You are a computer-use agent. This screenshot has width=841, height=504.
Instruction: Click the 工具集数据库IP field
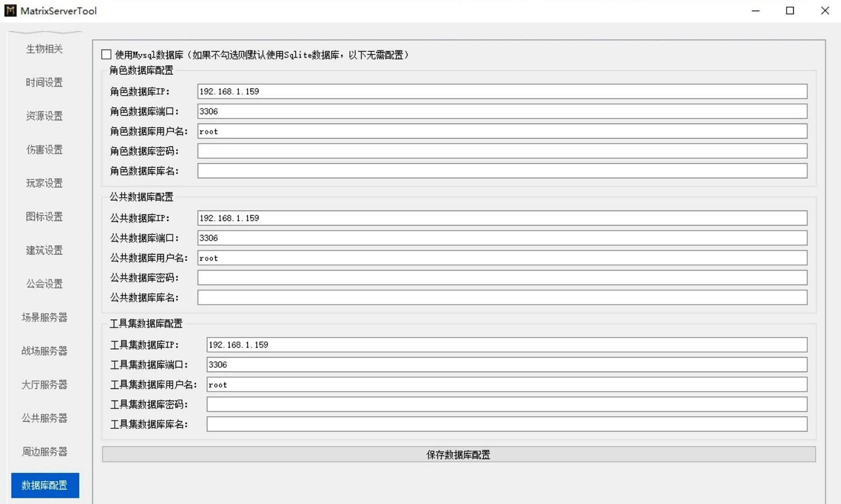[x=506, y=345]
